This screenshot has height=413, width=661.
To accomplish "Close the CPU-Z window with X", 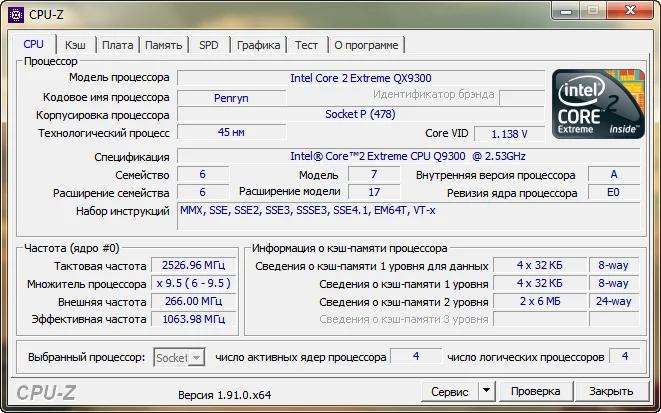I will click(630, 11).
